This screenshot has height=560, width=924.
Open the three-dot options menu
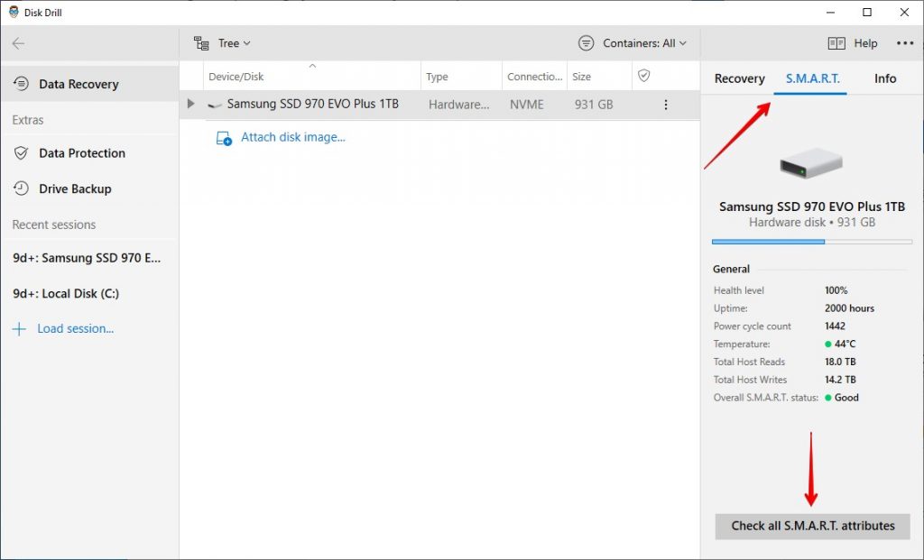pyautogui.click(x=904, y=42)
